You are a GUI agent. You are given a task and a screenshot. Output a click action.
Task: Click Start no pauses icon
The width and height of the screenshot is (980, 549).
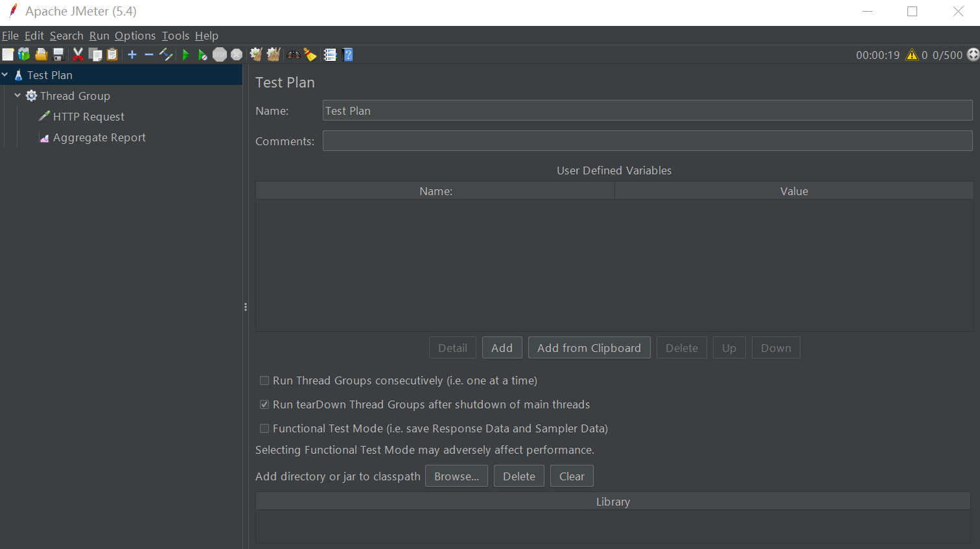click(203, 54)
